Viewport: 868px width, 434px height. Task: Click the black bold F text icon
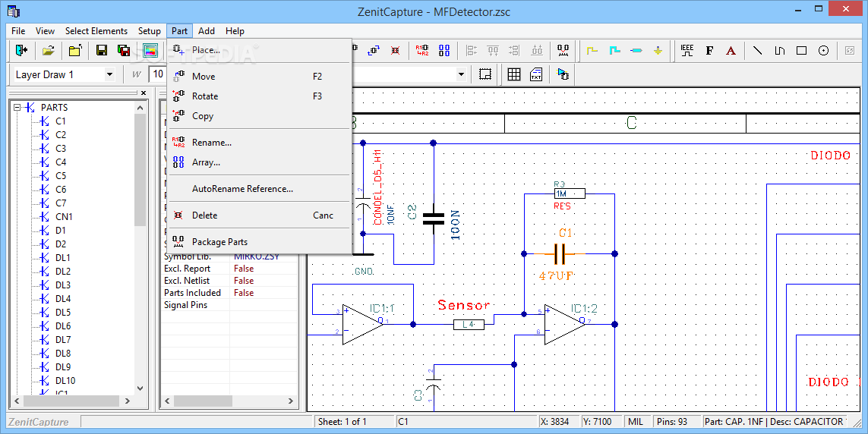tap(709, 50)
